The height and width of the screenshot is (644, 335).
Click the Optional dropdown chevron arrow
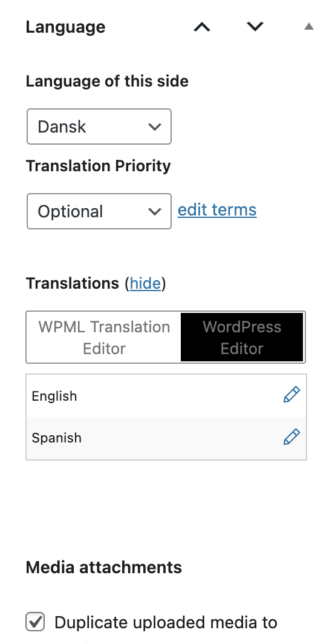[154, 211]
